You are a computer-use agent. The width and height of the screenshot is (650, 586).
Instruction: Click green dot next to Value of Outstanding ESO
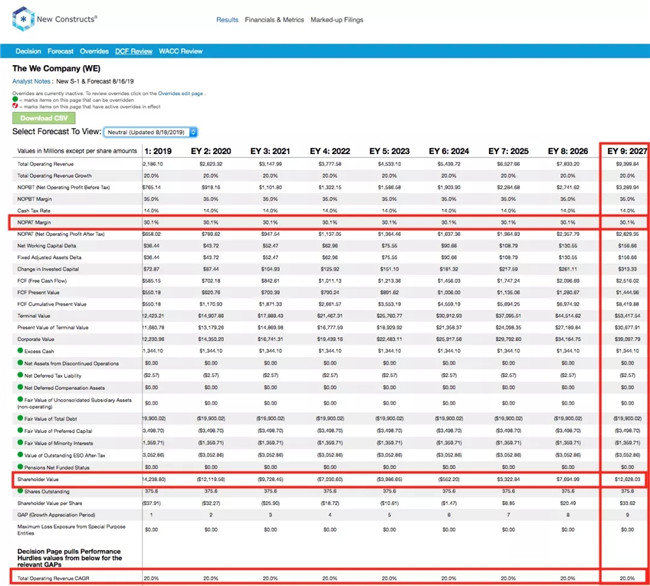click(x=20, y=454)
